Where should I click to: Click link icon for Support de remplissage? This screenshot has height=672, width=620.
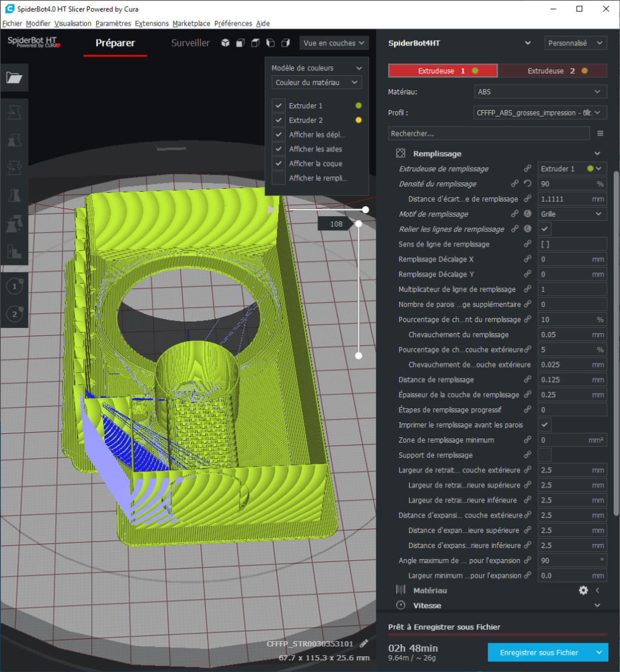pyautogui.click(x=527, y=455)
